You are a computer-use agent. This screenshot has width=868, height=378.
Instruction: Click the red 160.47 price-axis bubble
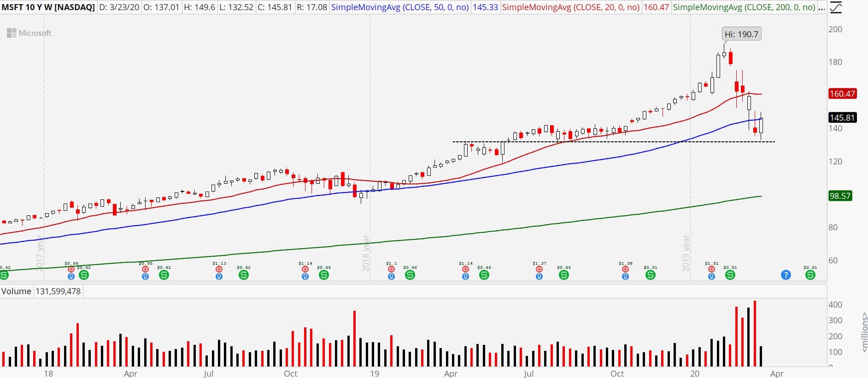click(842, 94)
